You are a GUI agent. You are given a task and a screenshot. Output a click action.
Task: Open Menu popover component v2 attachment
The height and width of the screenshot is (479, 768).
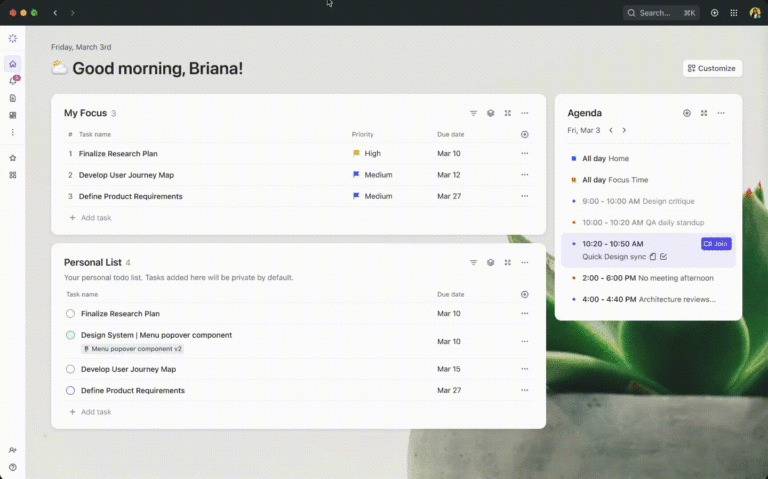(x=133, y=349)
